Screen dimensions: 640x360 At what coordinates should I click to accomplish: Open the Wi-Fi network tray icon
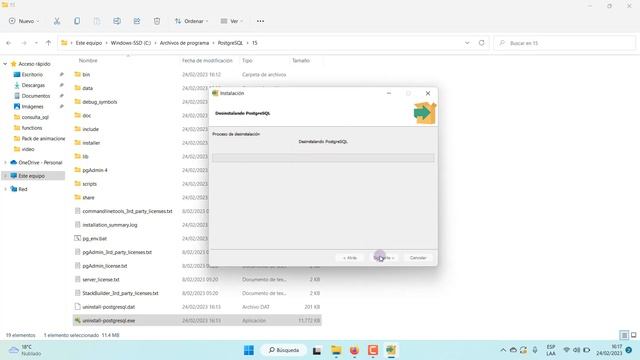(x=567, y=350)
